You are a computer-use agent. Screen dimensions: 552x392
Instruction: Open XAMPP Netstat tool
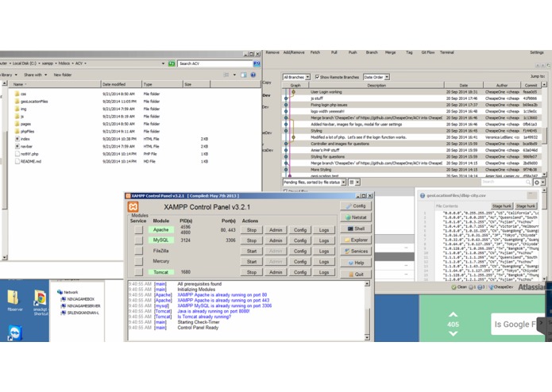(x=356, y=217)
